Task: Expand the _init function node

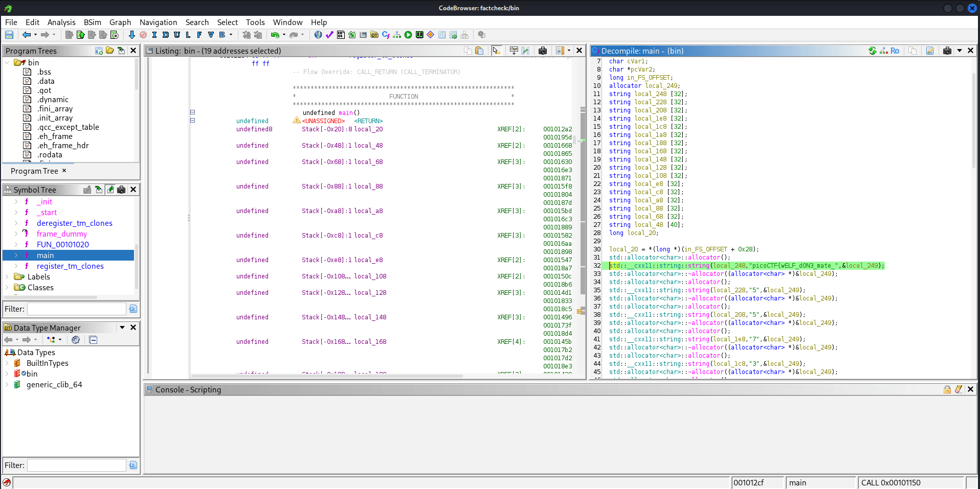Action: click(x=16, y=202)
